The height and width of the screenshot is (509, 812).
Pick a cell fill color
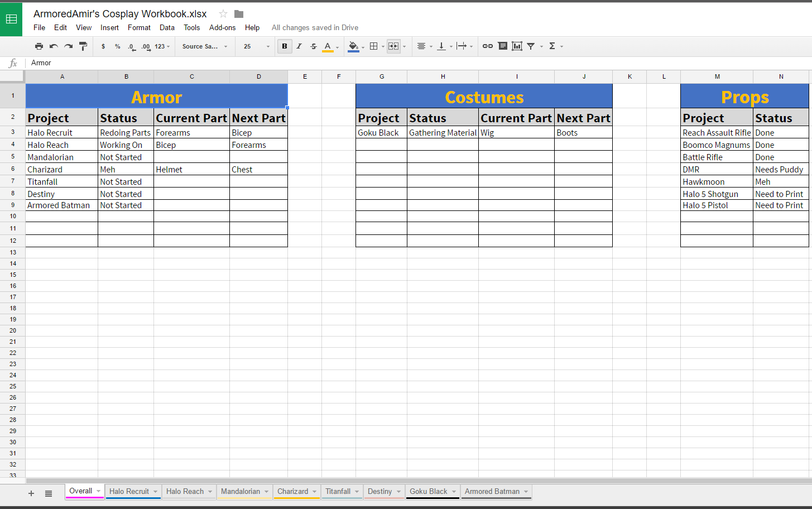click(x=353, y=46)
